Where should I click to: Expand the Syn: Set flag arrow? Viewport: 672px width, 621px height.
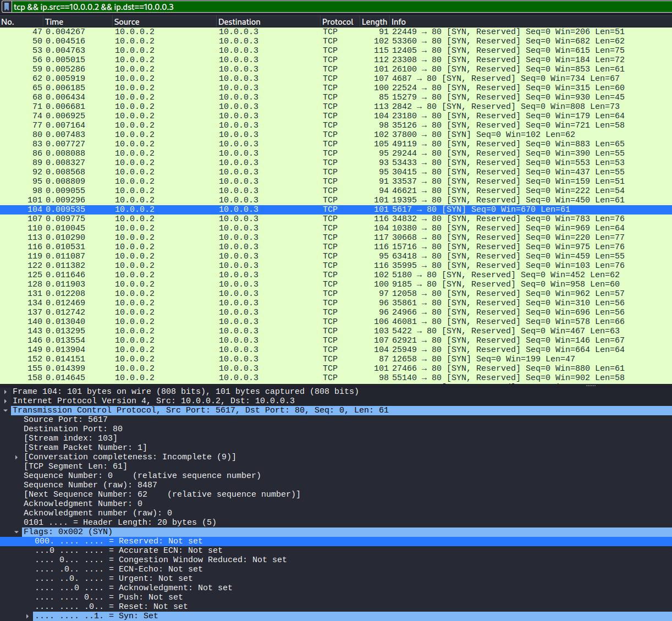tap(27, 616)
